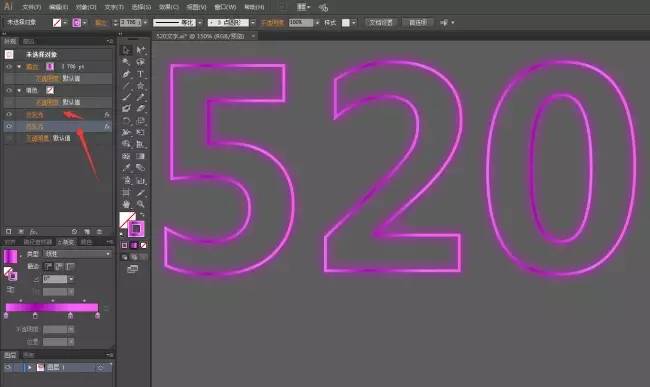Select the Scale tool
The height and width of the screenshot is (387, 650).
[141, 121]
